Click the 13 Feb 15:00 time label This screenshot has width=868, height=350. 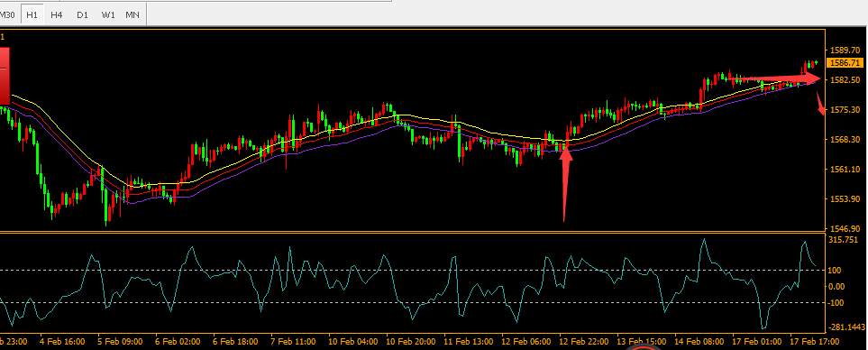click(x=641, y=342)
